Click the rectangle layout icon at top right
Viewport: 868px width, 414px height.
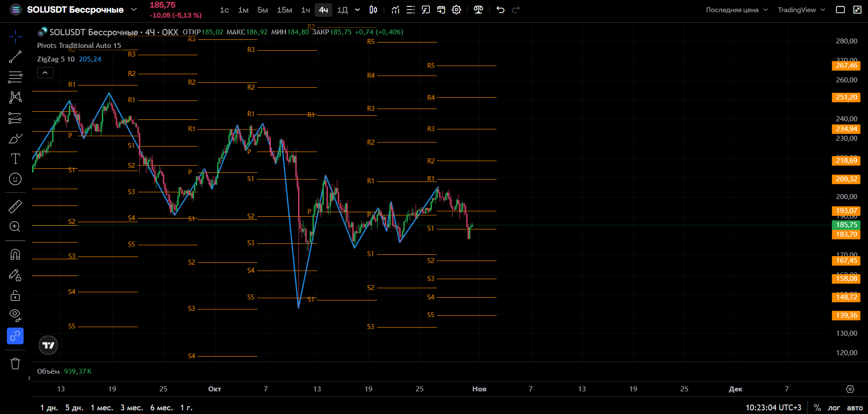coord(840,10)
